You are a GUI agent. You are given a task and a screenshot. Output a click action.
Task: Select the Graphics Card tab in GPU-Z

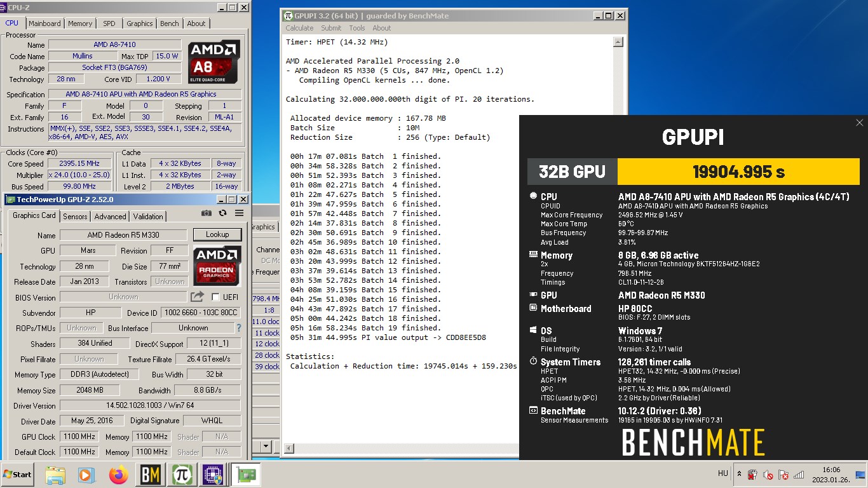tap(34, 216)
